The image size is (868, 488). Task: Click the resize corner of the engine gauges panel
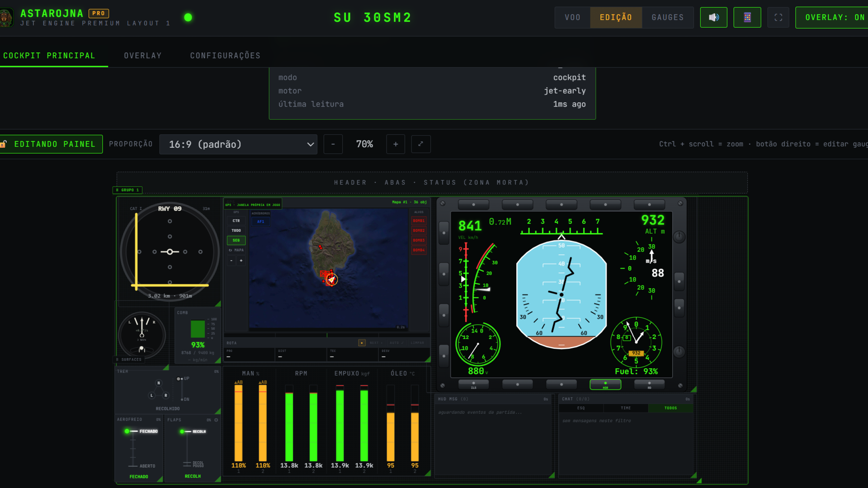tap(428, 473)
